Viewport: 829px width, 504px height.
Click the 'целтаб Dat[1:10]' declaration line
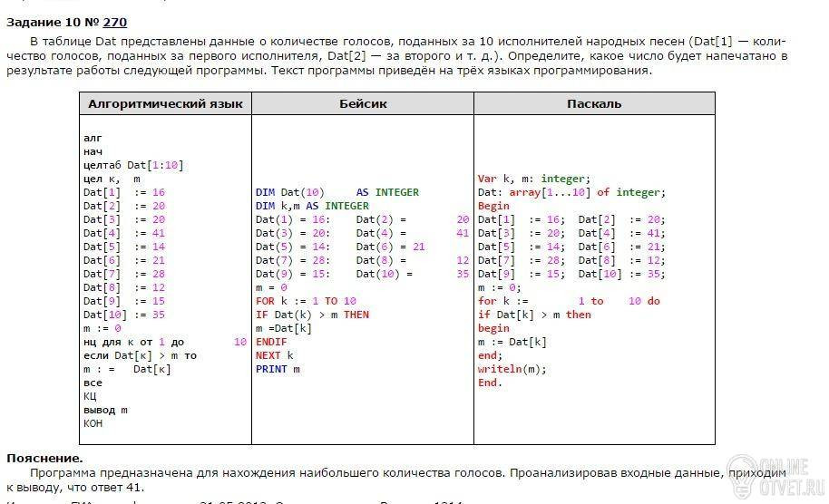(x=133, y=165)
